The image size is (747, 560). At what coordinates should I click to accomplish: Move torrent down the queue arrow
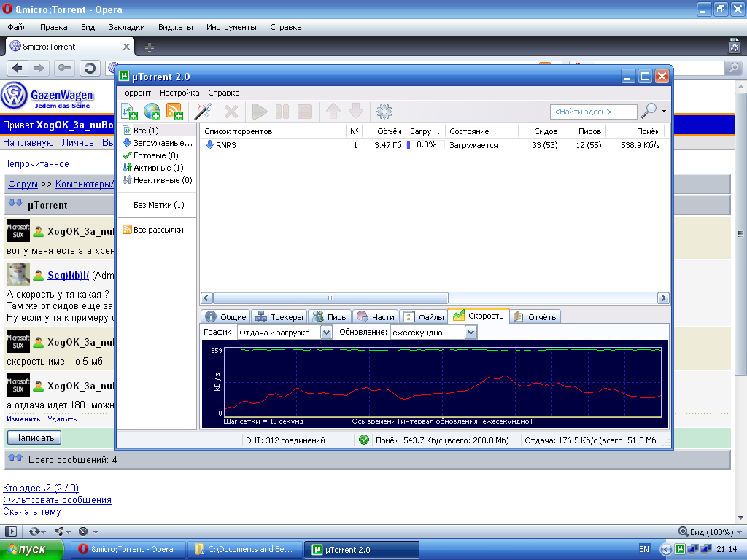356,112
